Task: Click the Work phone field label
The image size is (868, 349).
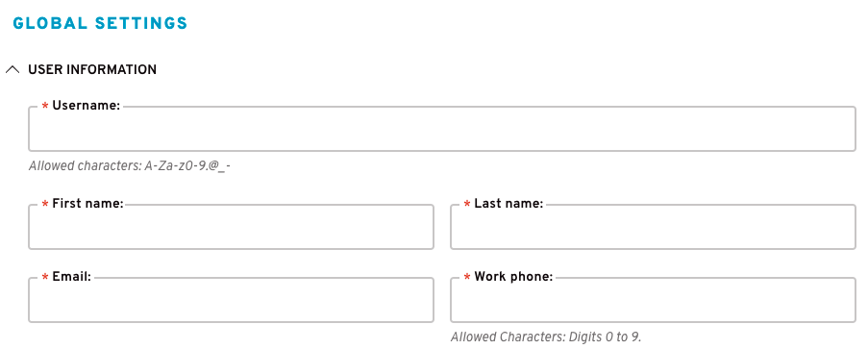Action: [513, 277]
